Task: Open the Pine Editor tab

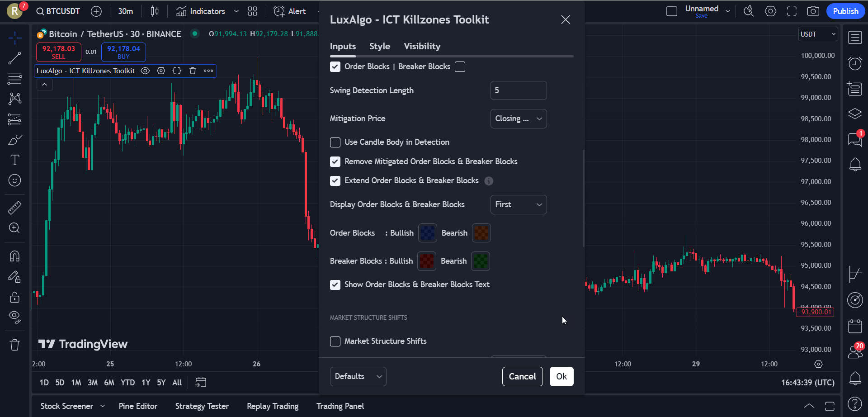Action: tap(138, 406)
